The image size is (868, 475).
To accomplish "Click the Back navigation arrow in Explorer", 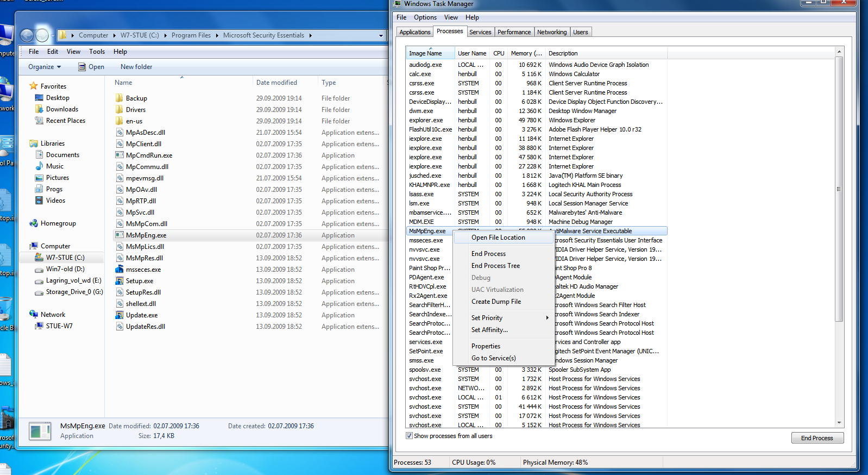I will coord(27,35).
